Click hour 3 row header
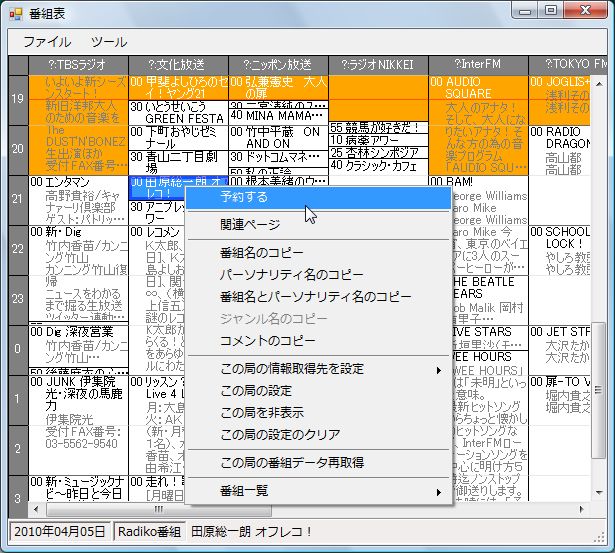 click(18, 498)
